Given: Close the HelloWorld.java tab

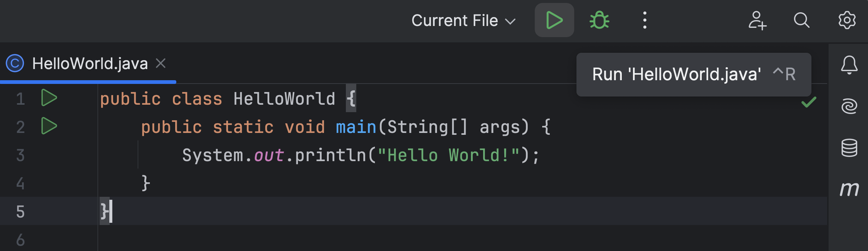Looking at the screenshot, I should [x=161, y=63].
